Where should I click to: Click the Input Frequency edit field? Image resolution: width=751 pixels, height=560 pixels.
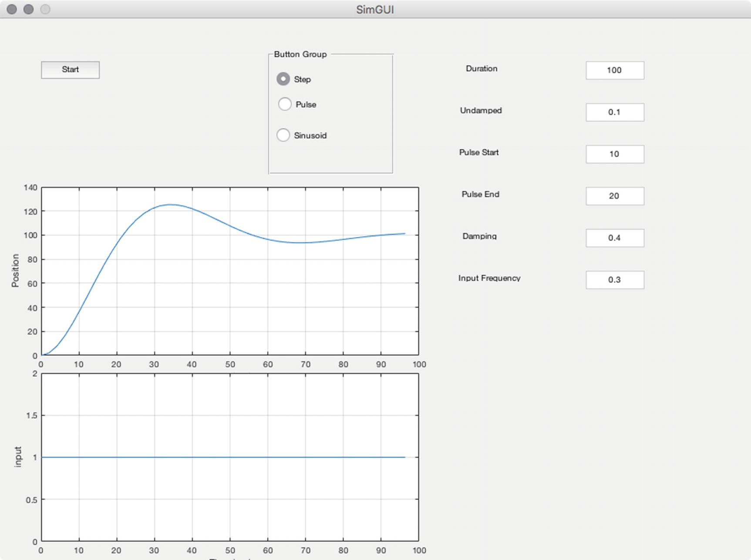[x=614, y=280]
